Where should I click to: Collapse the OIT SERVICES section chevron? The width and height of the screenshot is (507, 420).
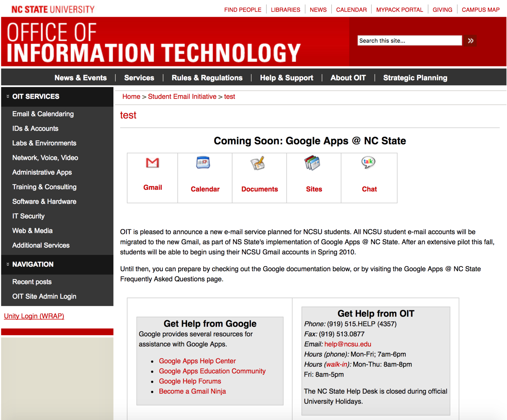8,96
